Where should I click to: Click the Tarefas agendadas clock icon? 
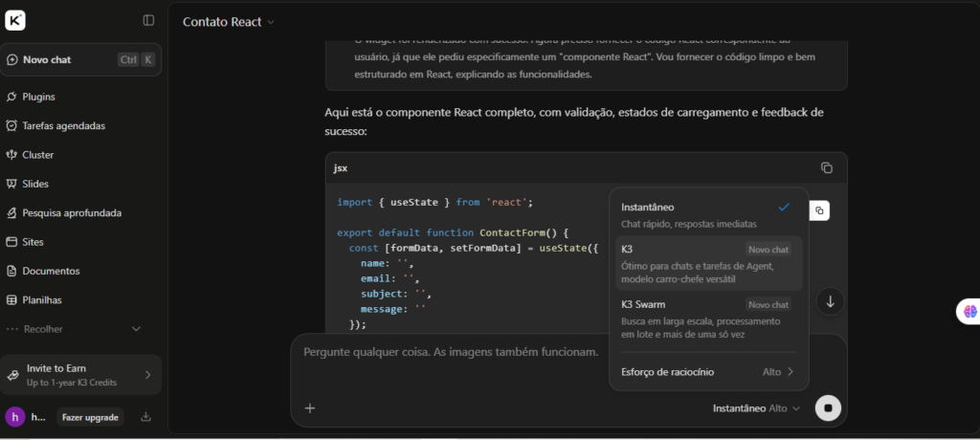click(x=11, y=125)
